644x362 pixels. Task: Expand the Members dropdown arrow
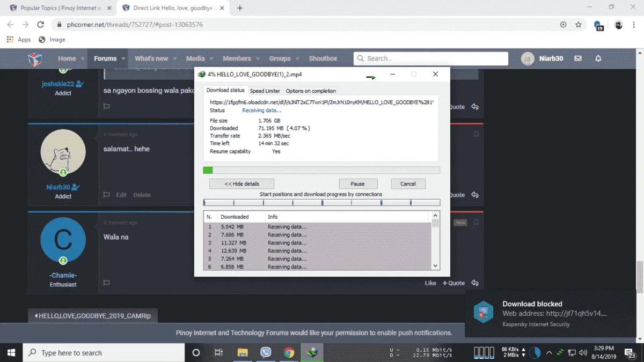point(257,58)
